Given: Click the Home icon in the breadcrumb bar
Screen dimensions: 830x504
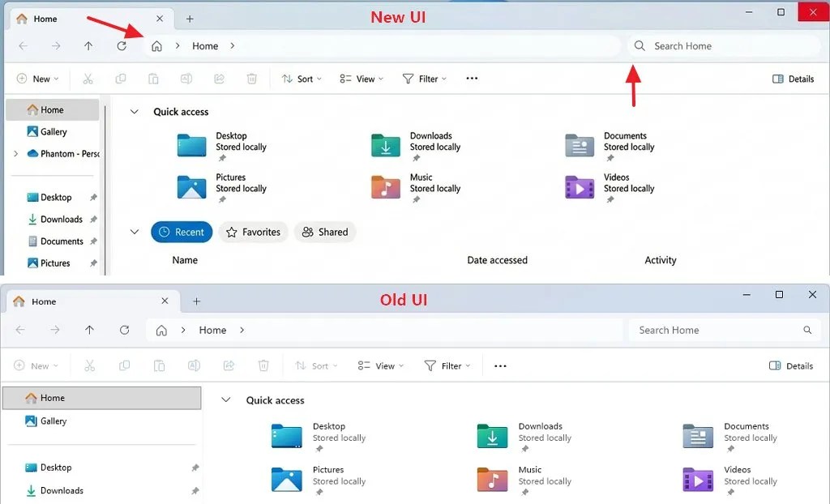Looking at the screenshot, I should point(156,46).
